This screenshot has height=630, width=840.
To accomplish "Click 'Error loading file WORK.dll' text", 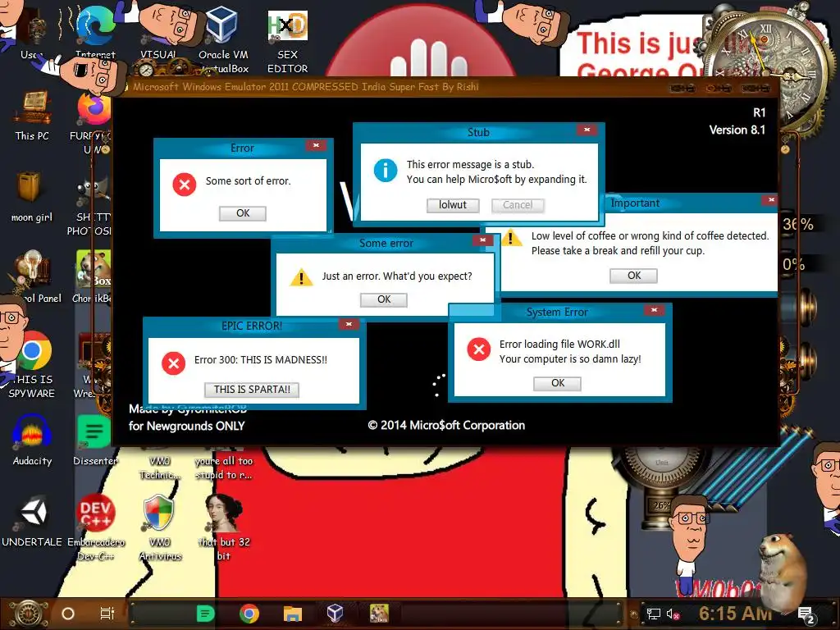I will coord(559,344).
